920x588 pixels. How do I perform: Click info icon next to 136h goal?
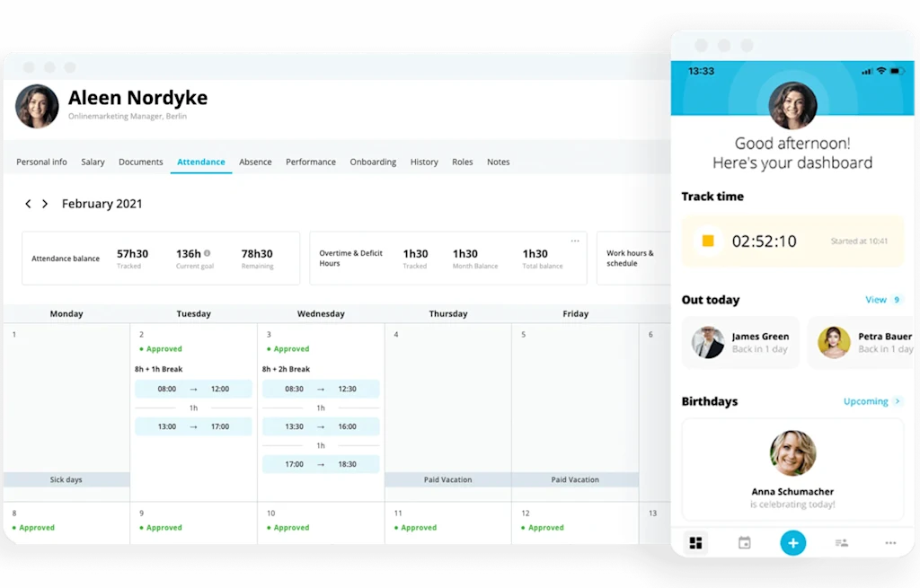pyautogui.click(x=208, y=253)
